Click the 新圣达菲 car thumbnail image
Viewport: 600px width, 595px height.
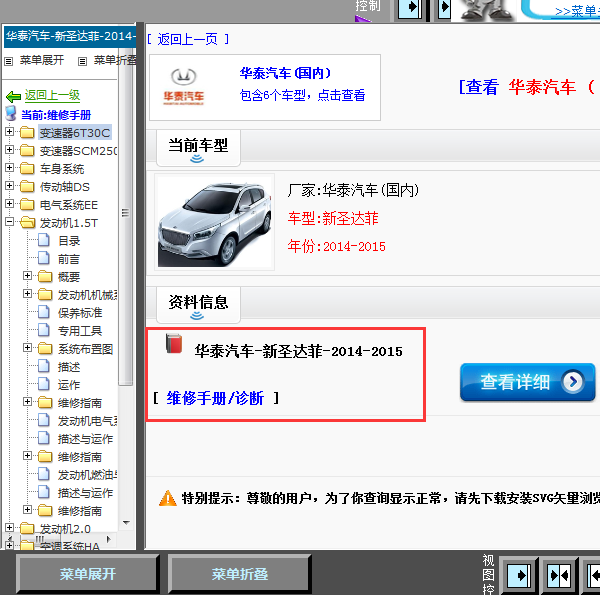coord(215,222)
